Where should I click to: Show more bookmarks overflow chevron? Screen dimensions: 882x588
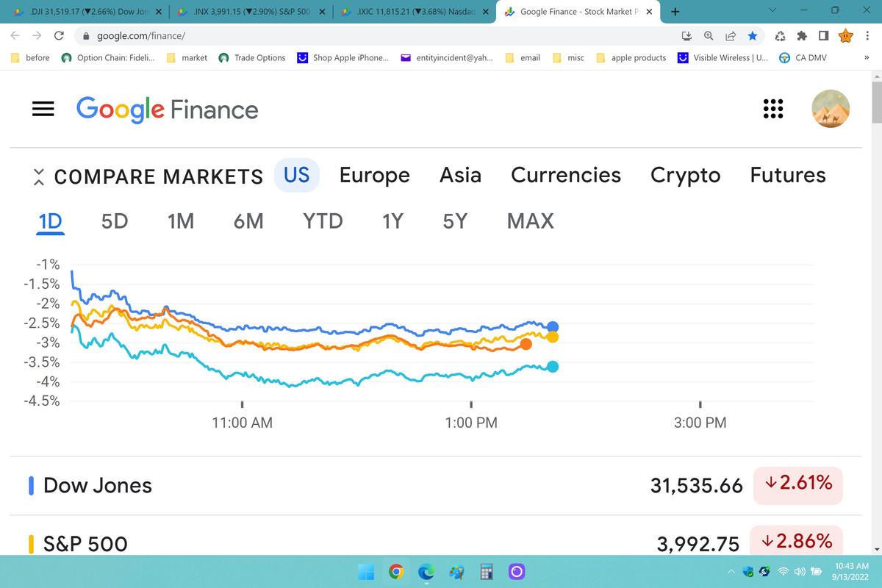pyautogui.click(x=866, y=57)
